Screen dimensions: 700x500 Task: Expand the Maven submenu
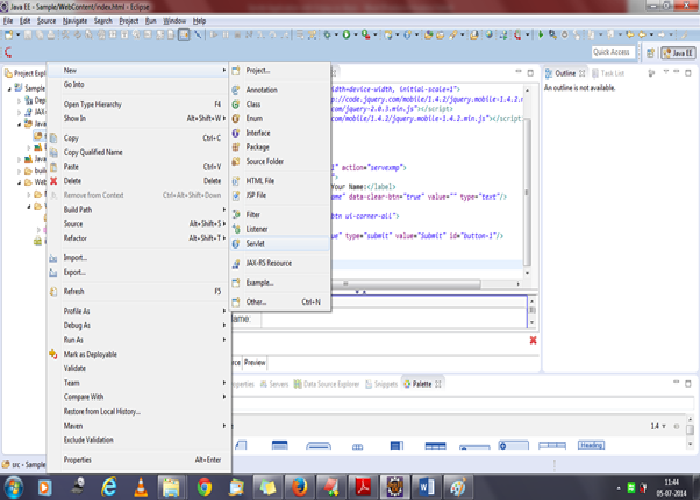(139, 426)
